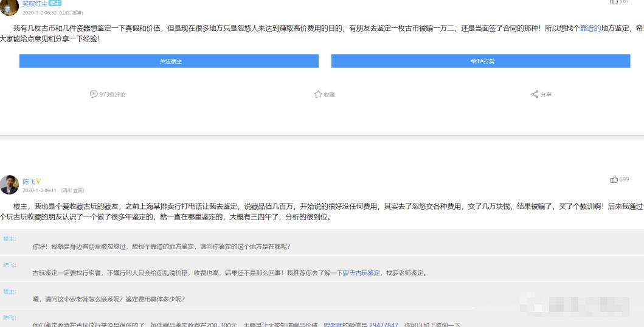This screenshot has width=644, height=327.
Task: Click the 你好！我就是身边有朋友被忽悠过 reply text
Action: click(x=161, y=246)
